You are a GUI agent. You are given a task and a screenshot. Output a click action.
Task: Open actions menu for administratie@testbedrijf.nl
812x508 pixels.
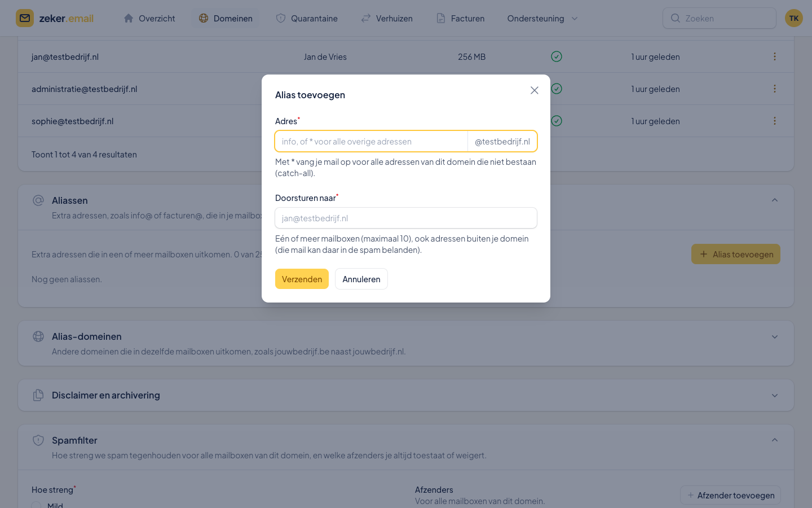pyautogui.click(x=775, y=89)
